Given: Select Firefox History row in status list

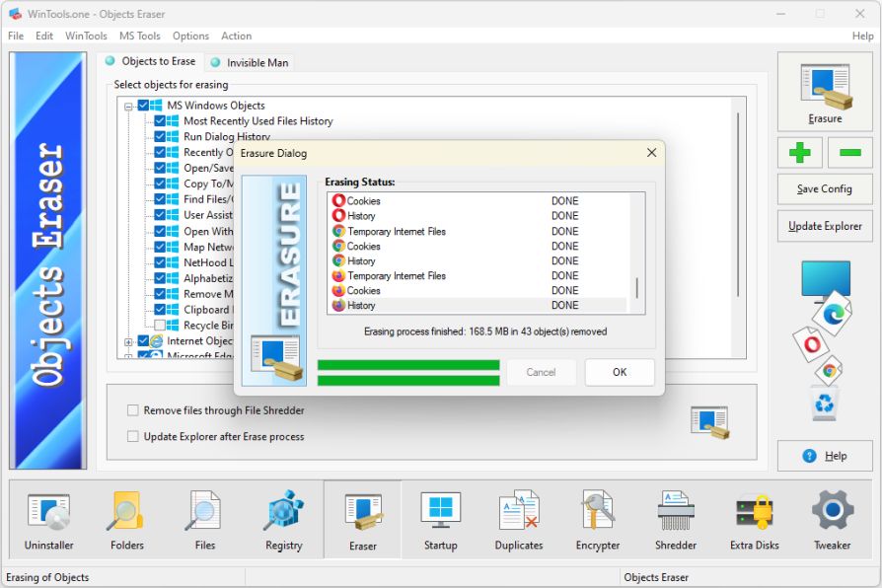Looking at the screenshot, I should 477,306.
